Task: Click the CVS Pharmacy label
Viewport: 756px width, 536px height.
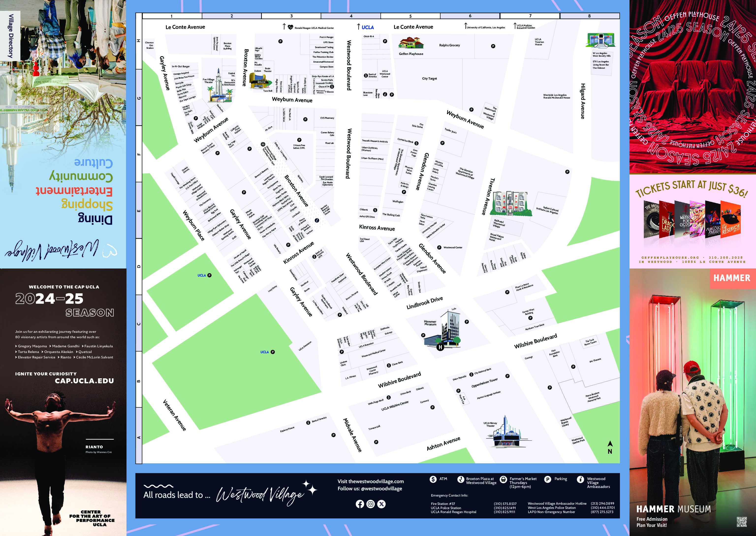Action: (327, 118)
